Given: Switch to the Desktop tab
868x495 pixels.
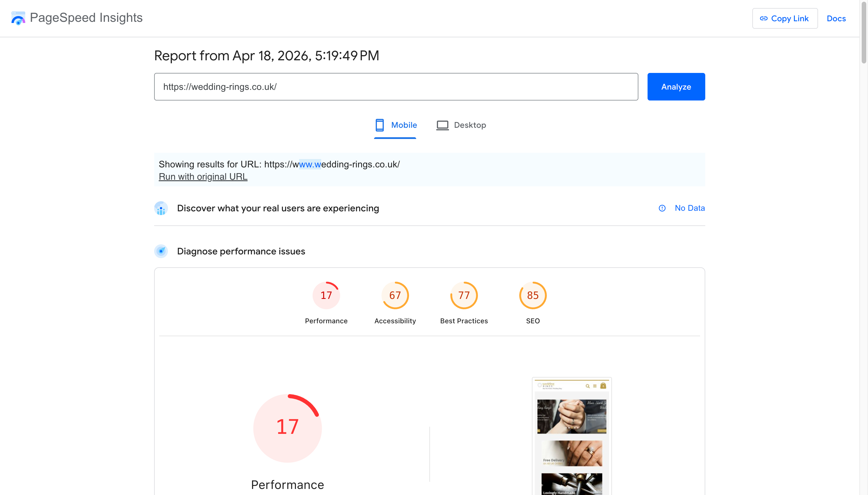Looking at the screenshot, I should [x=461, y=125].
